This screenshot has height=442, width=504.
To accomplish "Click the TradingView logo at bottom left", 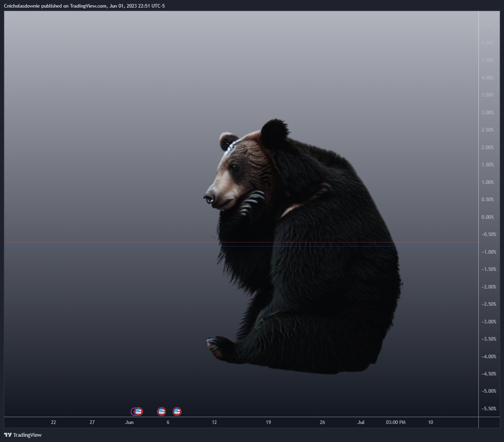I will click(23, 435).
